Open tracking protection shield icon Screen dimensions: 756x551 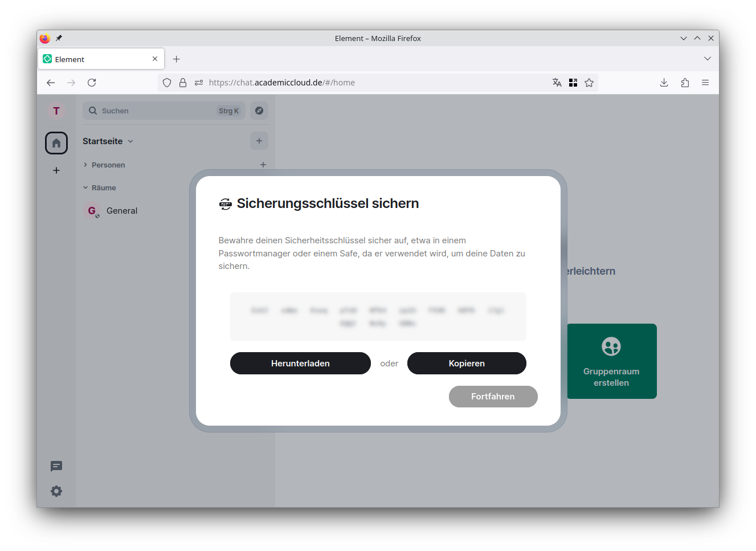167,83
